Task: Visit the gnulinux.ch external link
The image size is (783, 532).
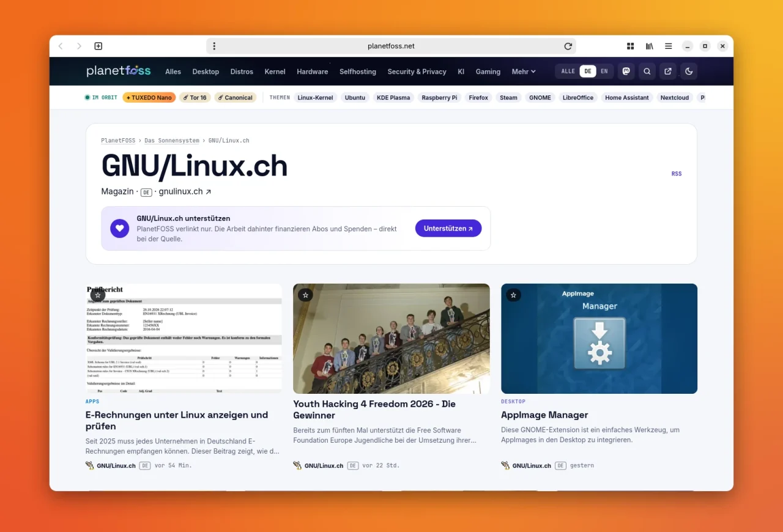Action: point(185,191)
